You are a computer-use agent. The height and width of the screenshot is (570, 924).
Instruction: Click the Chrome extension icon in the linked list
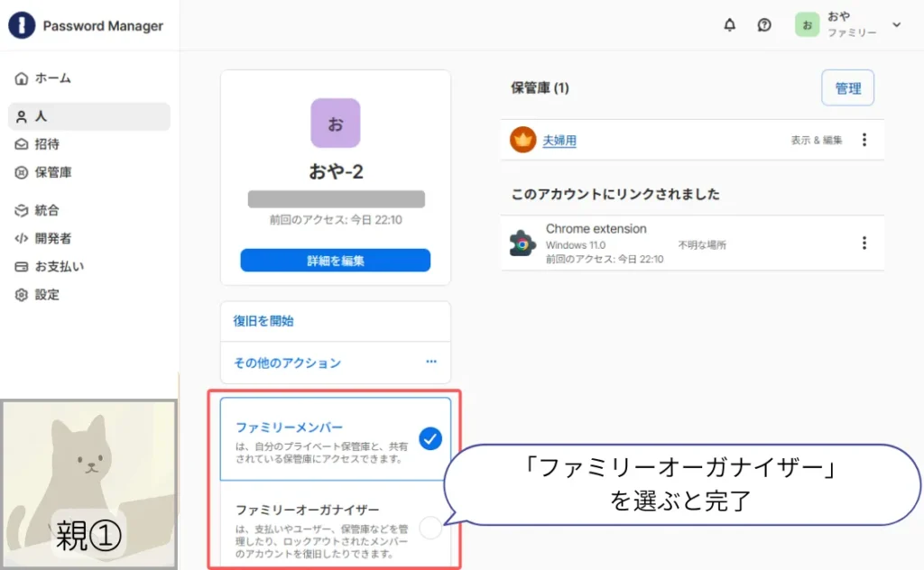523,242
